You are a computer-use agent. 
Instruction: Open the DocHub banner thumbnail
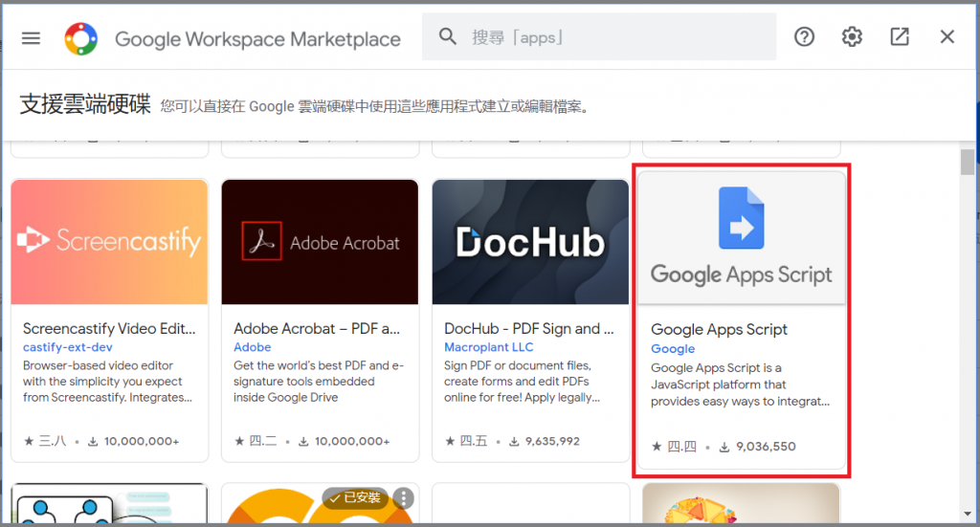click(530, 242)
